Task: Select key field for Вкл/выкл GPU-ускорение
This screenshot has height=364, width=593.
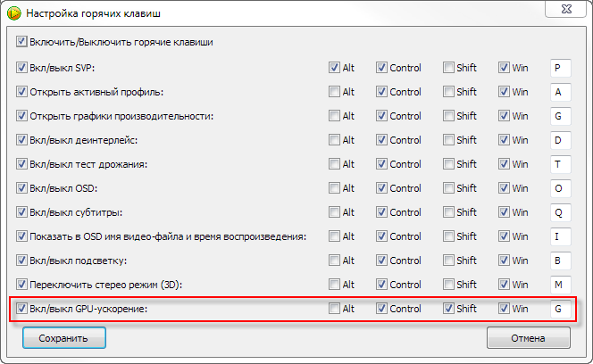Action: (x=559, y=309)
